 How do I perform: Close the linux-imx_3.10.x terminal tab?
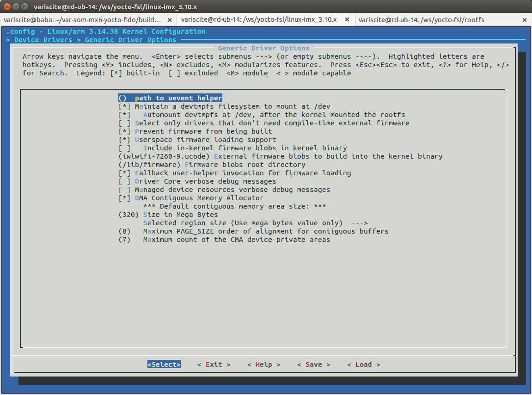[x=347, y=20]
